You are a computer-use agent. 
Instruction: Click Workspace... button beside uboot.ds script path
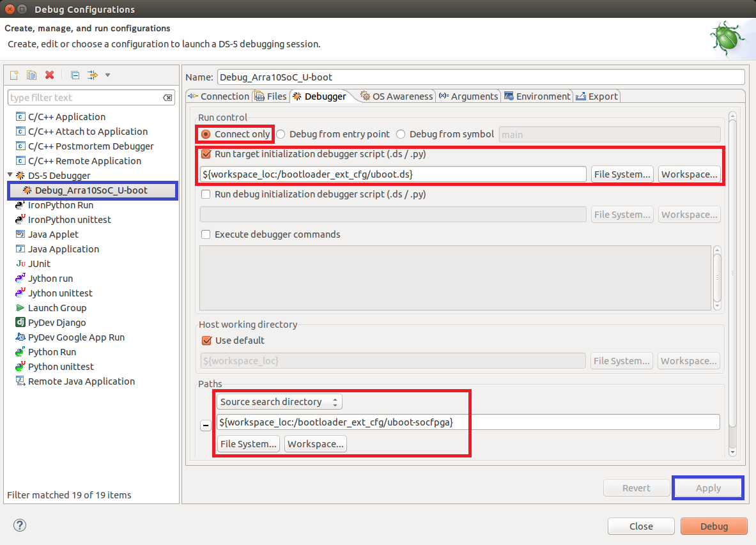(690, 174)
